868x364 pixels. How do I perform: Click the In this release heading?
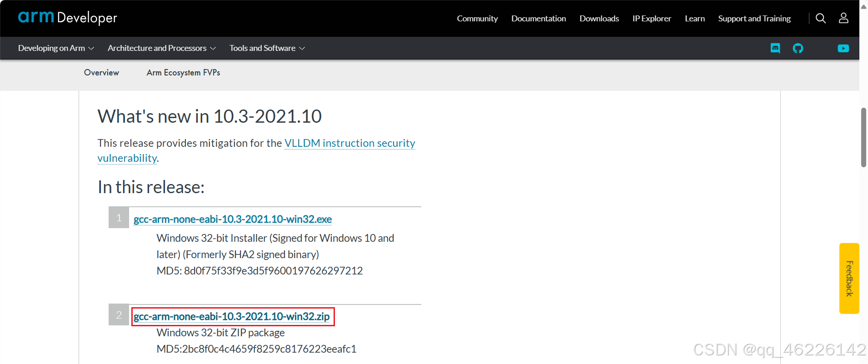click(x=151, y=187)
